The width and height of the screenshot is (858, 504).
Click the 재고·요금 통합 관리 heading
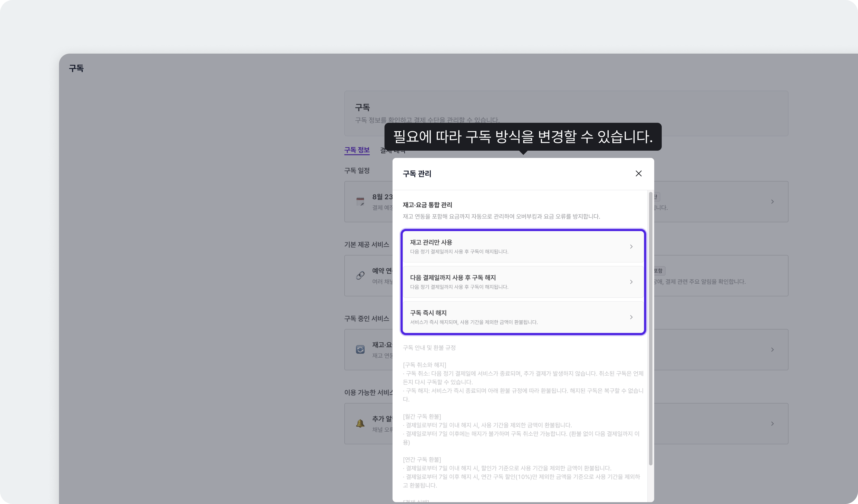(x=427, y=205)
